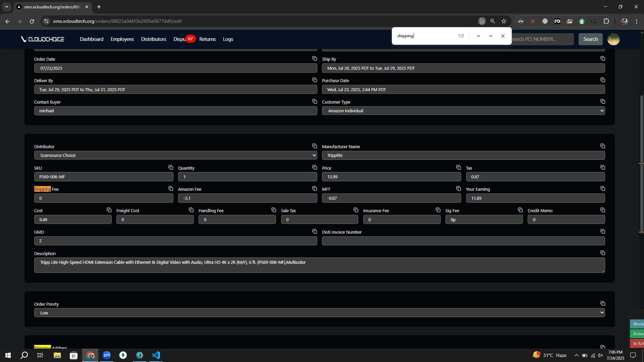Screen dimensions: 644x362
Task: Copy the Sale Tax value
Action: click(356, 210)
